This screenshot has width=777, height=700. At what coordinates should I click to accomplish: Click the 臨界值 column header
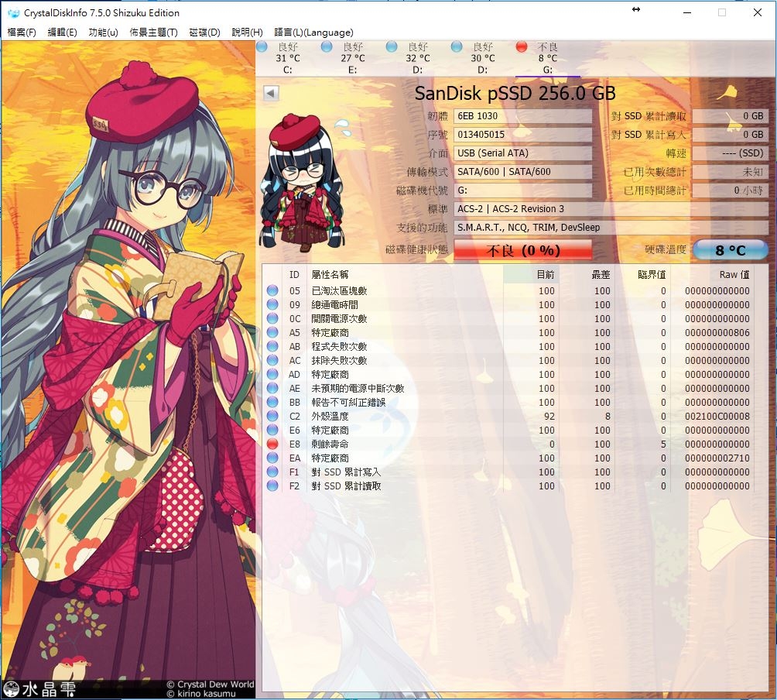[x=642, y=275]
